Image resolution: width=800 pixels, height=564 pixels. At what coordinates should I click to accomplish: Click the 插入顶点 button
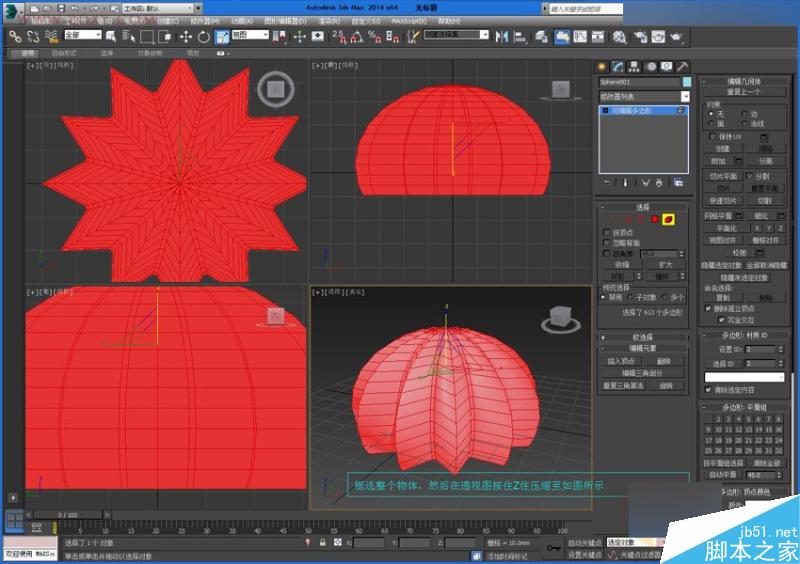[x=621, y=360]
